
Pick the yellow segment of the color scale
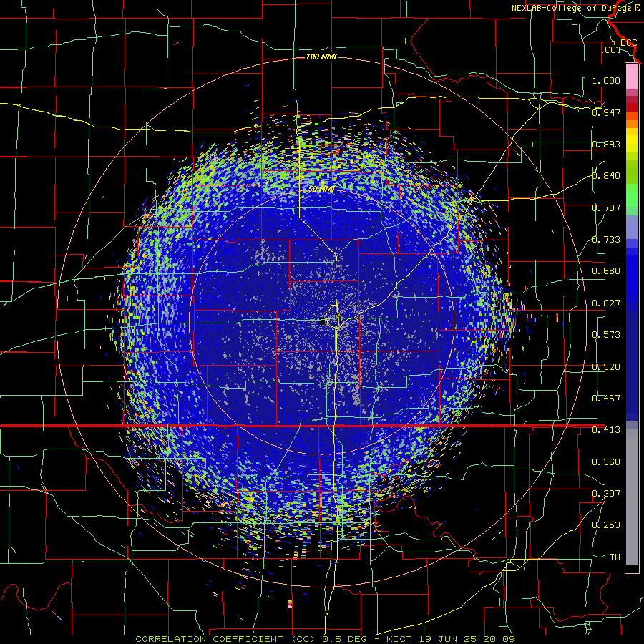[632, 140]
